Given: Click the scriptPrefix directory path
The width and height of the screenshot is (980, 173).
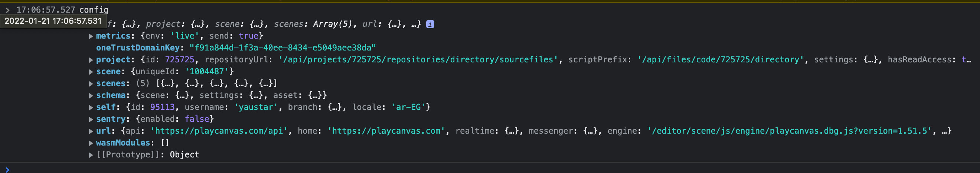Looking at the screenshot, I should coord(721,59).
